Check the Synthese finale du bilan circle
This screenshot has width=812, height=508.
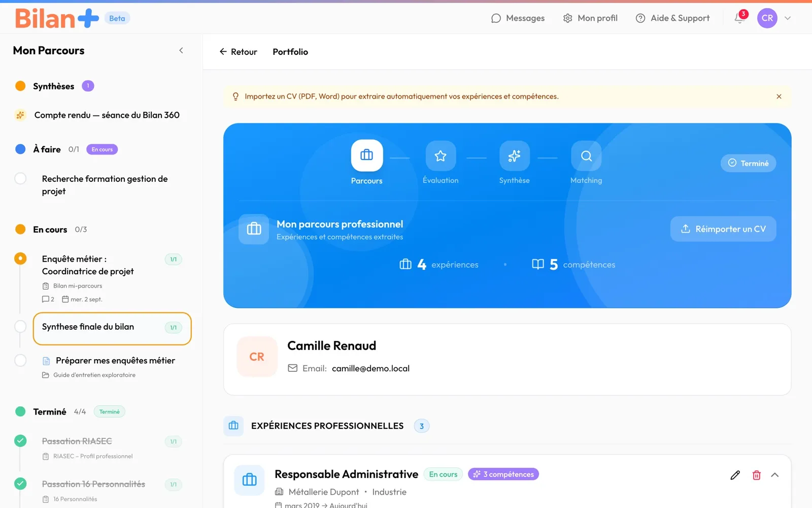click(20, 327)
